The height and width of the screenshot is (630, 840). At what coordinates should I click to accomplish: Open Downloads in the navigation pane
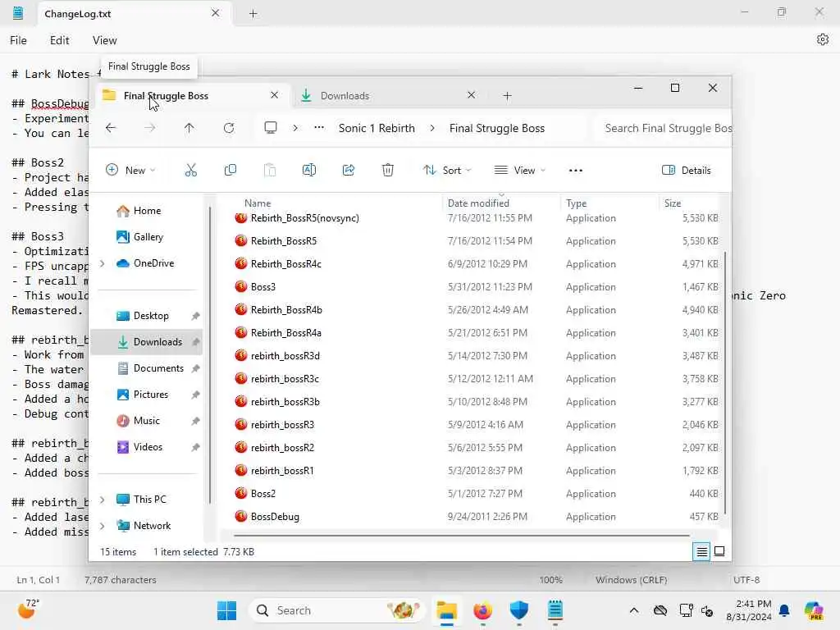[148, 342]
